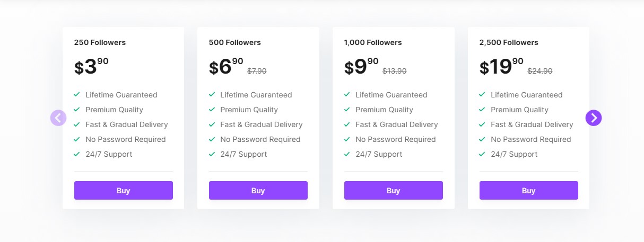This screenshot has width=644, height=242.
Task: Click the checkmark beside Premium Quality in 500 Followers
Action: [212, 110]
